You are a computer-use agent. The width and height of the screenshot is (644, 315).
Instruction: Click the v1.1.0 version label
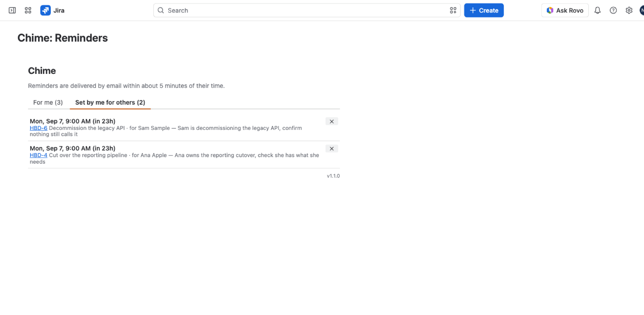coord(333,176)
